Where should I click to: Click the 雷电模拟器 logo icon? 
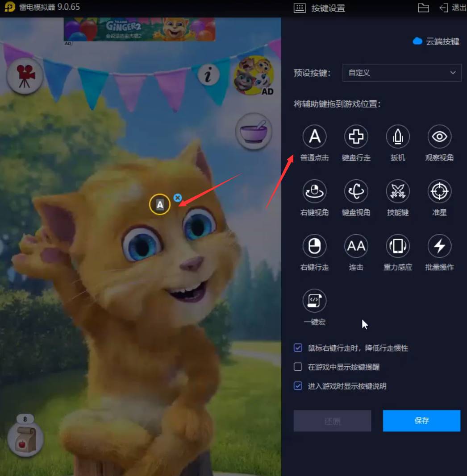pos(9,7)
